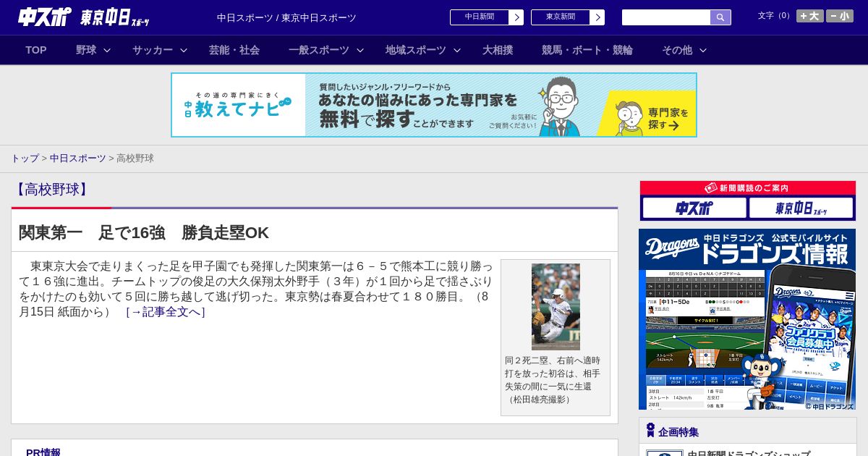Open the 野球 navigation menu

[x=86, y=50]
